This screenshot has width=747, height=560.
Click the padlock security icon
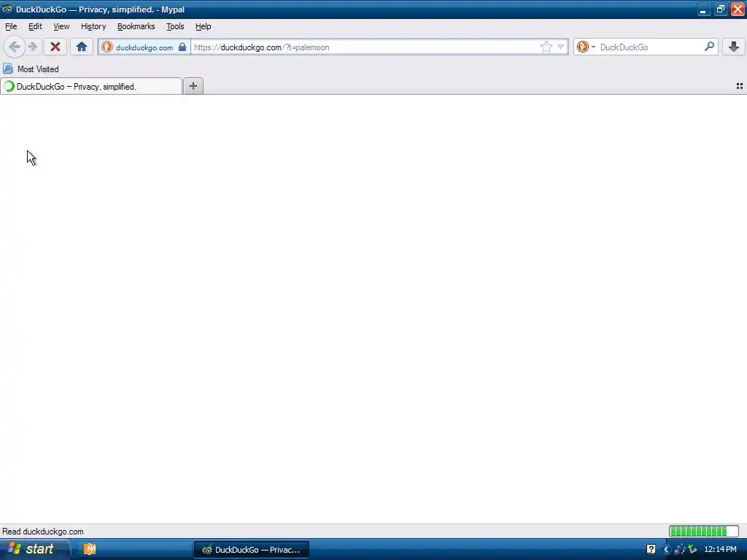click(x=182, y=47)
